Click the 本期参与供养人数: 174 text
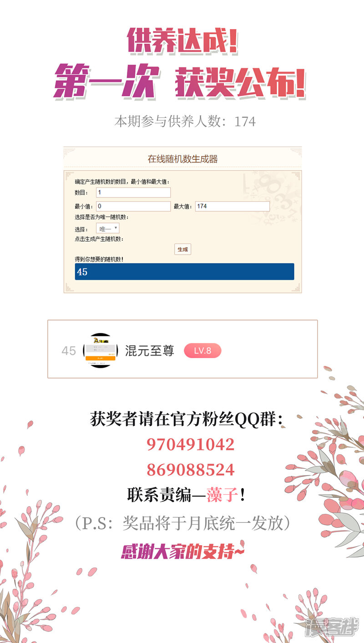The image size is (364, 643). click(185, 122)
